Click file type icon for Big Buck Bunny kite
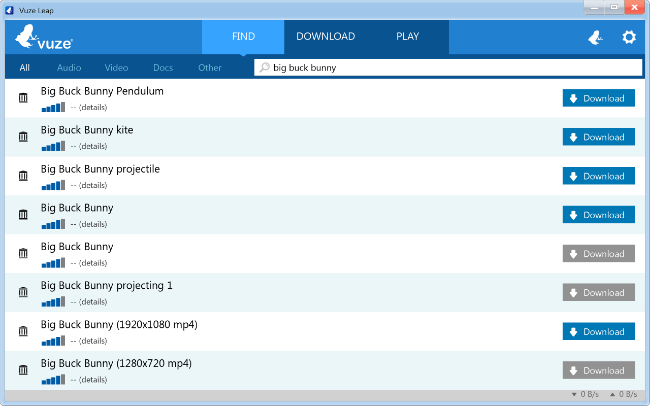Viewport: 650px width, 406px height. click(x=23, y=137)
